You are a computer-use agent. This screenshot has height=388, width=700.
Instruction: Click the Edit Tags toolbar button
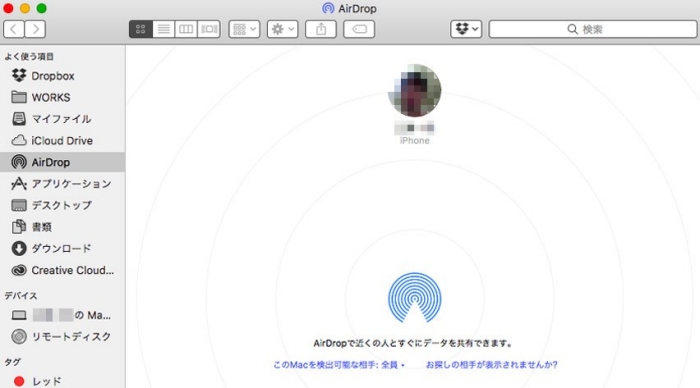tap(359, 29)
